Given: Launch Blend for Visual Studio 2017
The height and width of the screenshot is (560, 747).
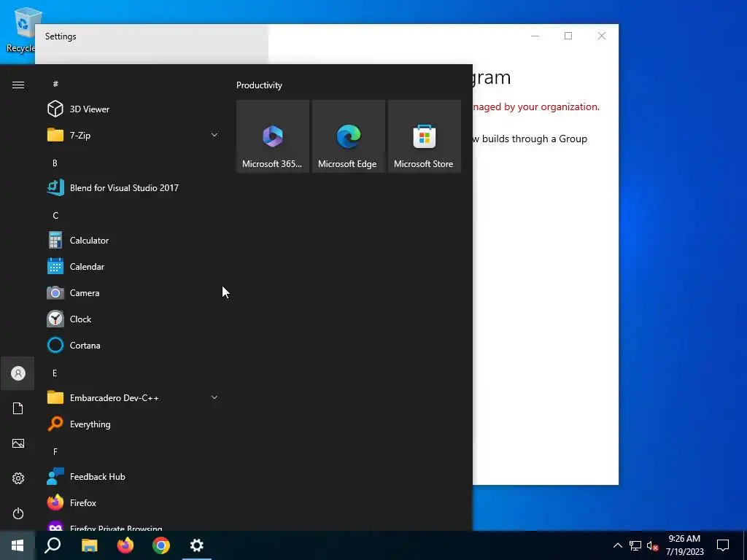Looking at the screenshot, I should pos(133,187).
